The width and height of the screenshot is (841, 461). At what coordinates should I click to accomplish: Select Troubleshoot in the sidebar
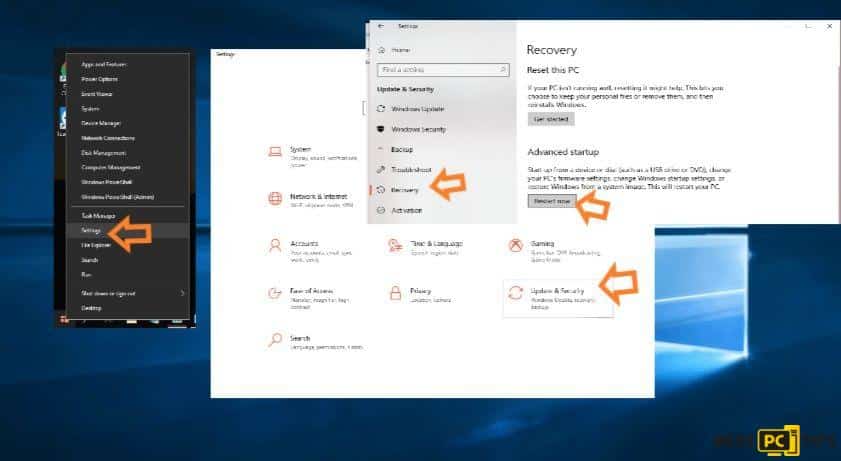pyautogui.click(x=411, y=170)
